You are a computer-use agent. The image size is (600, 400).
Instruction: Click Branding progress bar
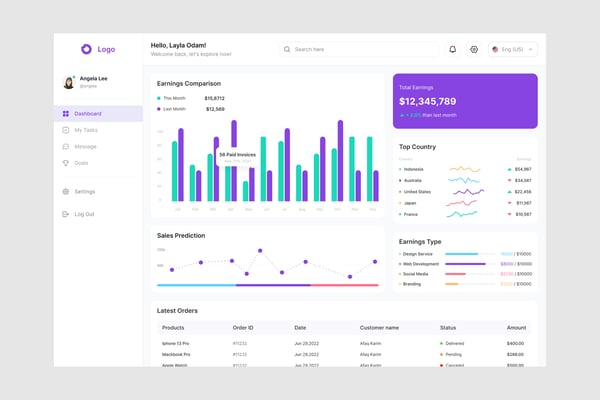click(x=470, y=284)
